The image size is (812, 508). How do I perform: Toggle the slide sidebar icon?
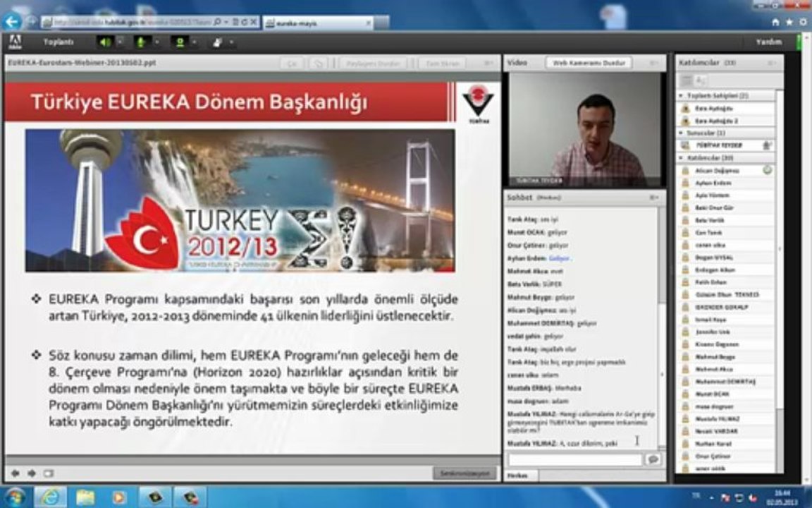[49, 473]
